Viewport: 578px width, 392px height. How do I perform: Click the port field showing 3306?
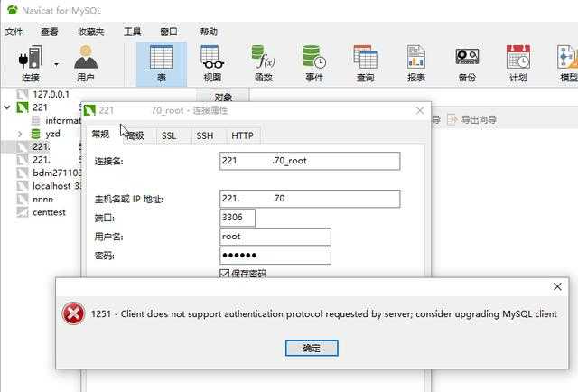point(238,218)
